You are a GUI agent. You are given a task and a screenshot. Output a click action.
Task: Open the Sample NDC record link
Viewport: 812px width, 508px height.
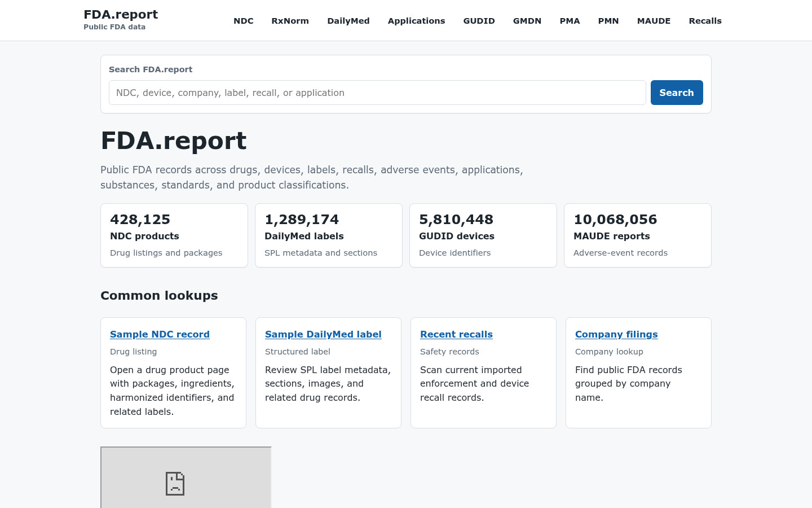160,334
